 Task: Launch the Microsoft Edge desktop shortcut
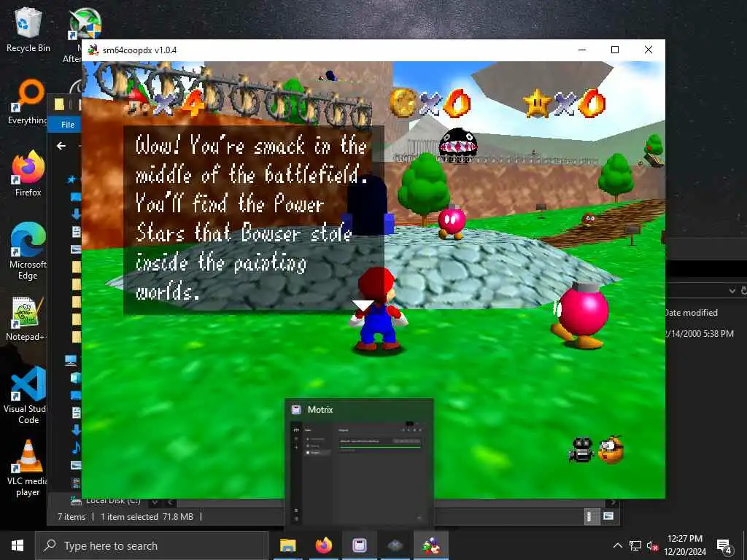[x=28, y=251]
